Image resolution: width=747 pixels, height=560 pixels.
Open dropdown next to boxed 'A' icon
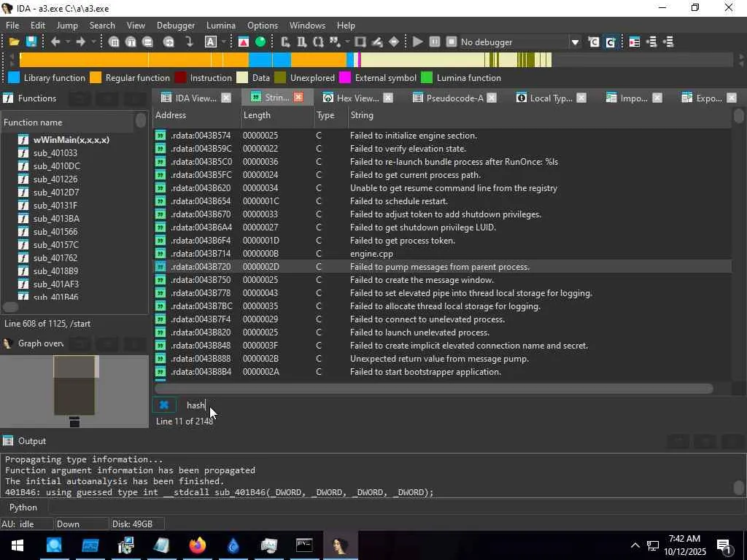(223, 42)
